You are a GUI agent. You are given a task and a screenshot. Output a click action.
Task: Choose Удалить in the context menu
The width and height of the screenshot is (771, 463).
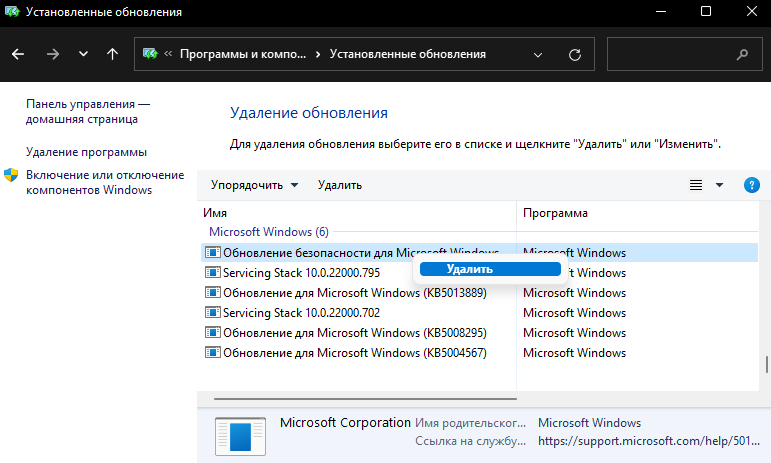tap(490, 269)
